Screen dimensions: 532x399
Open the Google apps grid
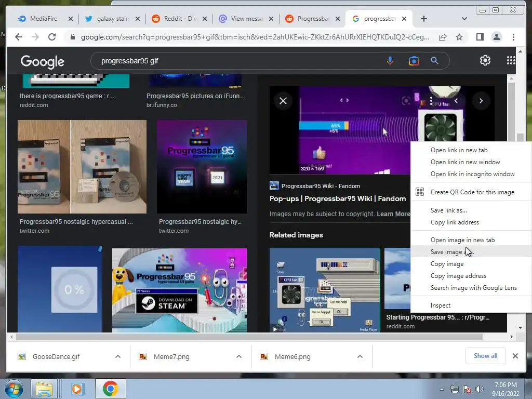tap(511, 60)
